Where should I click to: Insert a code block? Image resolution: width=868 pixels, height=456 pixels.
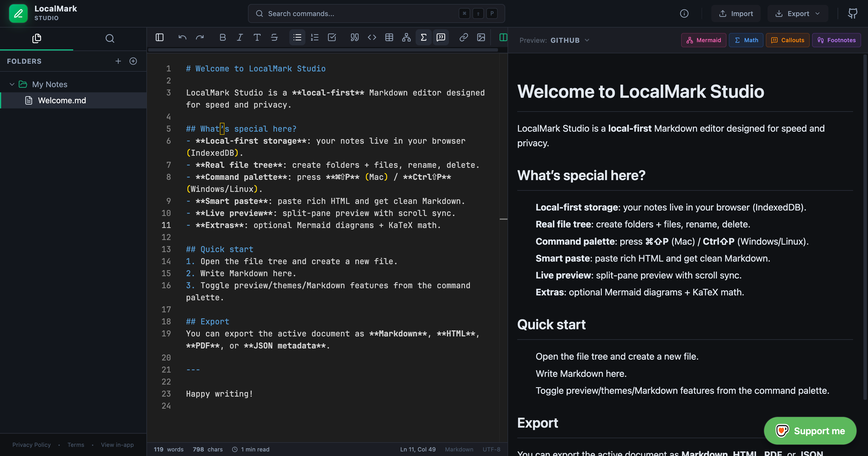pyautogui.click(x=372, y=37)
